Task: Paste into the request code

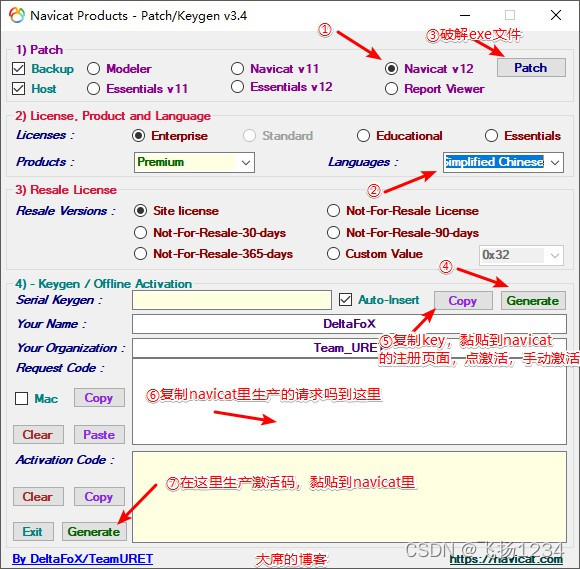Action: (x=99, y=434)
